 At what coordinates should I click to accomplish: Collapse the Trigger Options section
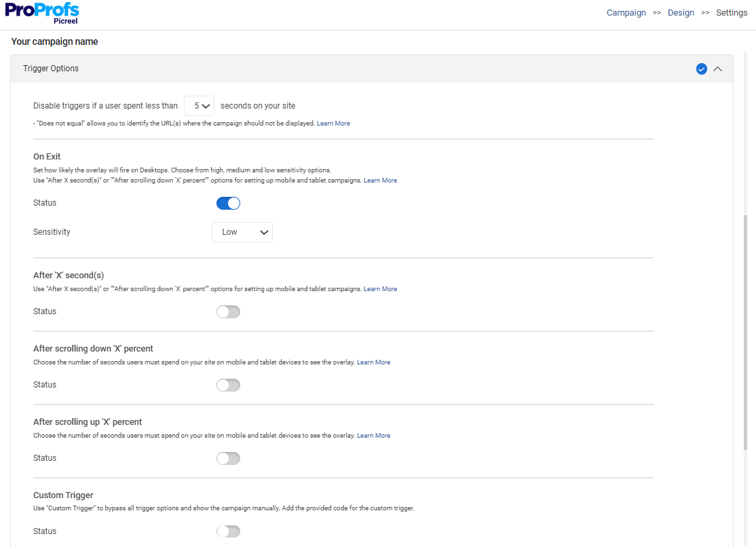point(718,69)
